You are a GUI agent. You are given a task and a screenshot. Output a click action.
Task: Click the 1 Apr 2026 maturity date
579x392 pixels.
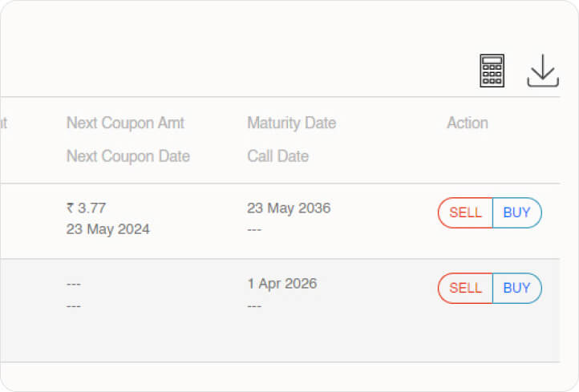coord(281,284)
